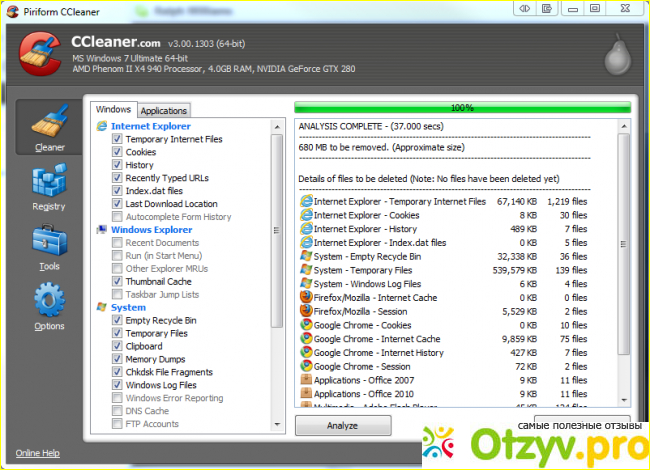
Task: Select the Internet Explorer group header
Action: pyautogui.click(x=149, y=127)
